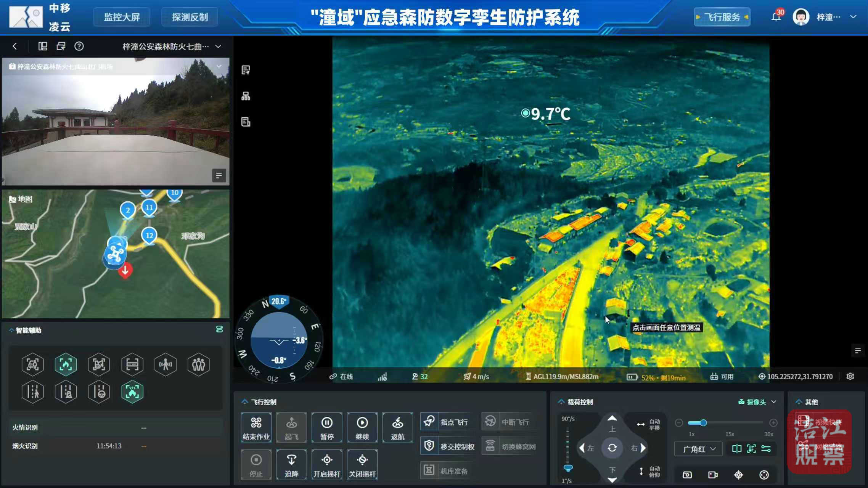Click the split-screen view icon beside 广角红
Image resolution: width=868 pixels, height=488 pixels.
point(736,449)
